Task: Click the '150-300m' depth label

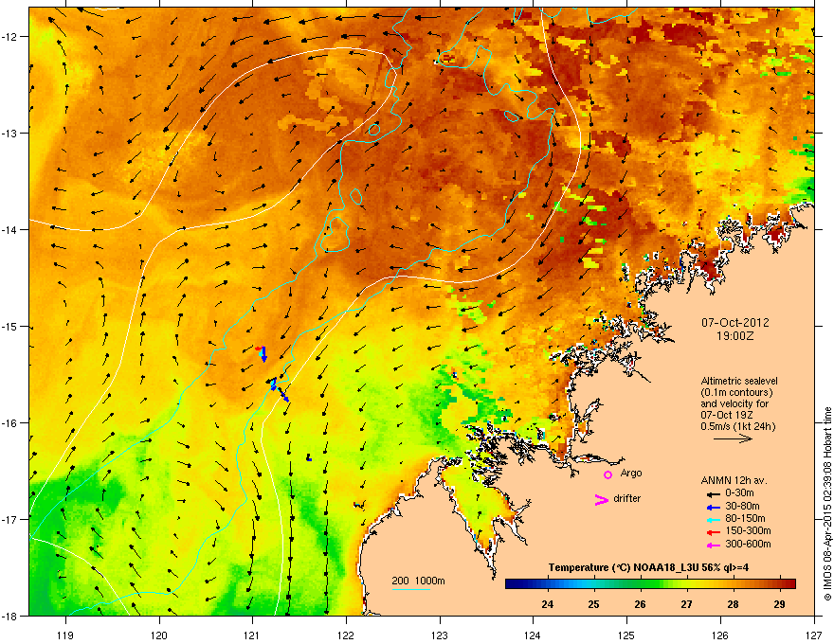Action: (x=748, y=530)
